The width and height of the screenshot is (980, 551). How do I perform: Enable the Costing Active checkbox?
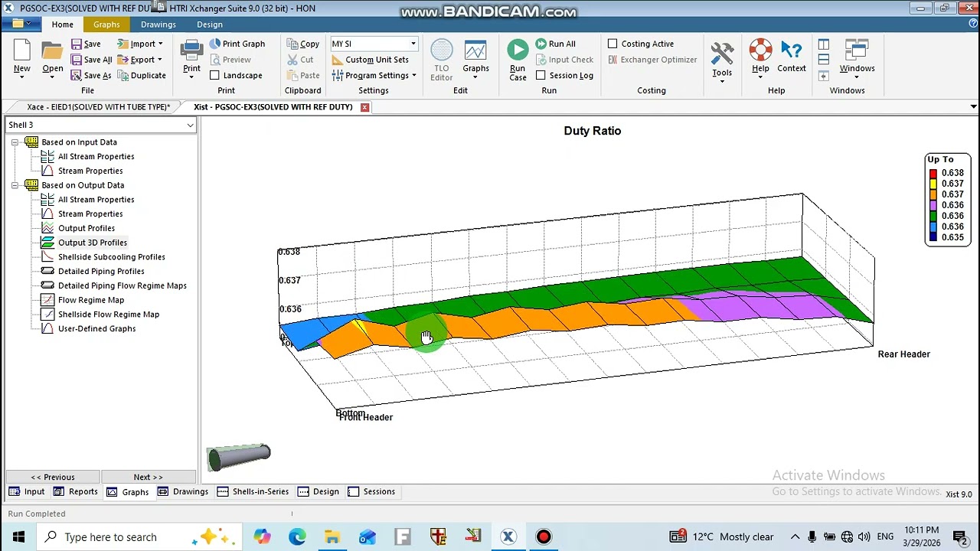(612, 44)
